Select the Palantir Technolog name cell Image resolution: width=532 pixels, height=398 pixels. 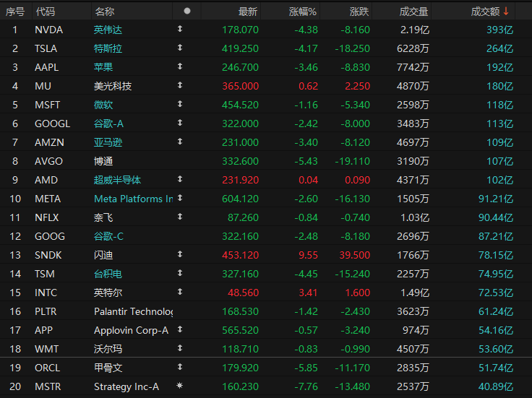tap(133, 311)
